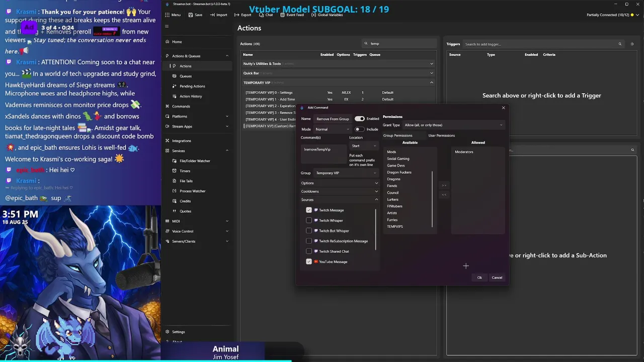644x362 pixels.
Task: Toggle the Enabled switch off
Action: (359, 119)
